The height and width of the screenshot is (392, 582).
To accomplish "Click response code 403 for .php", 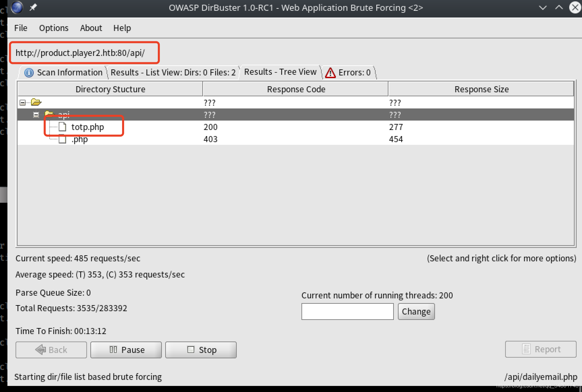I will coord(210,139).
